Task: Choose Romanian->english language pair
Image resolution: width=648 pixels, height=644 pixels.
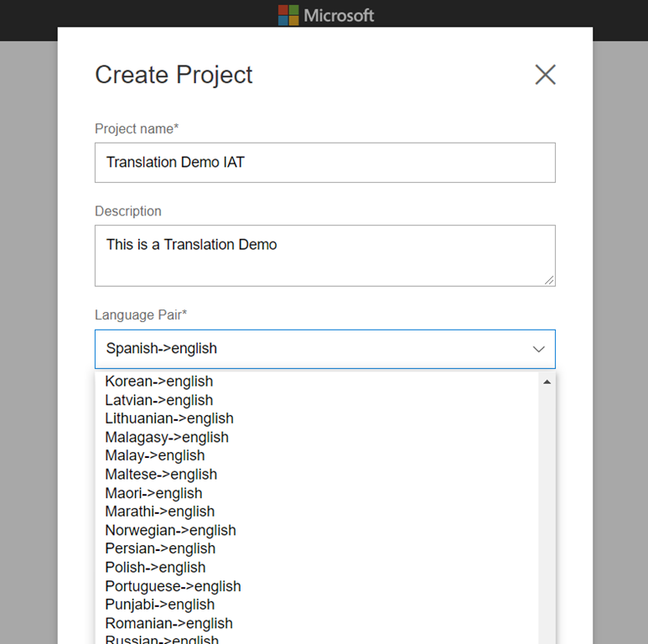Action: (x=168, y=623)
